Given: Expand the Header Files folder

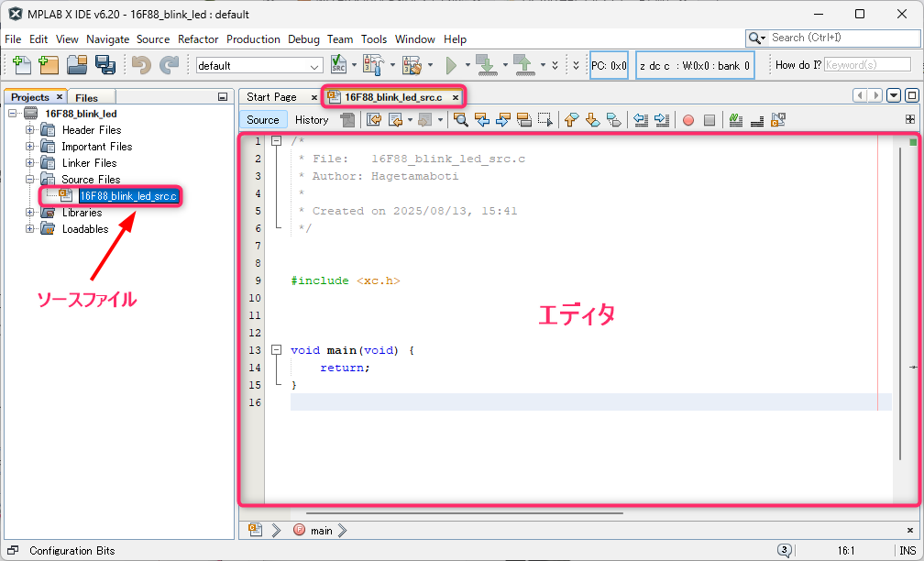Looking at the screenshot, I should 29,129.
